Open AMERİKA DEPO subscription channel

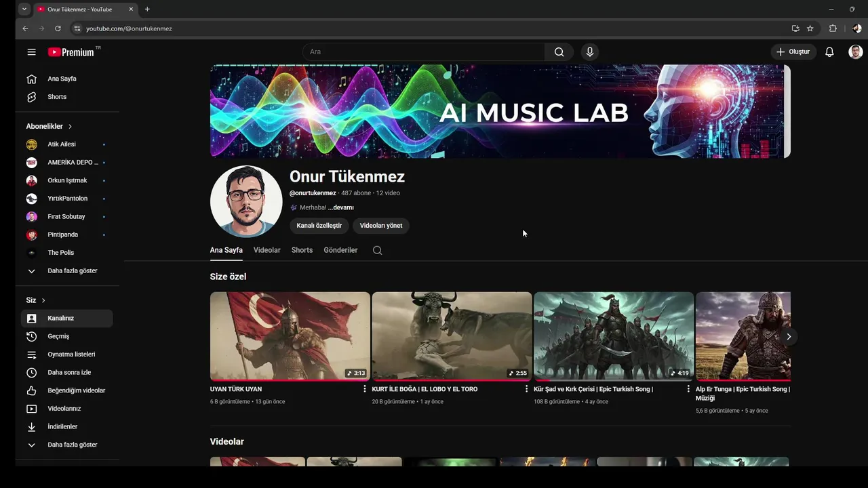66,163
